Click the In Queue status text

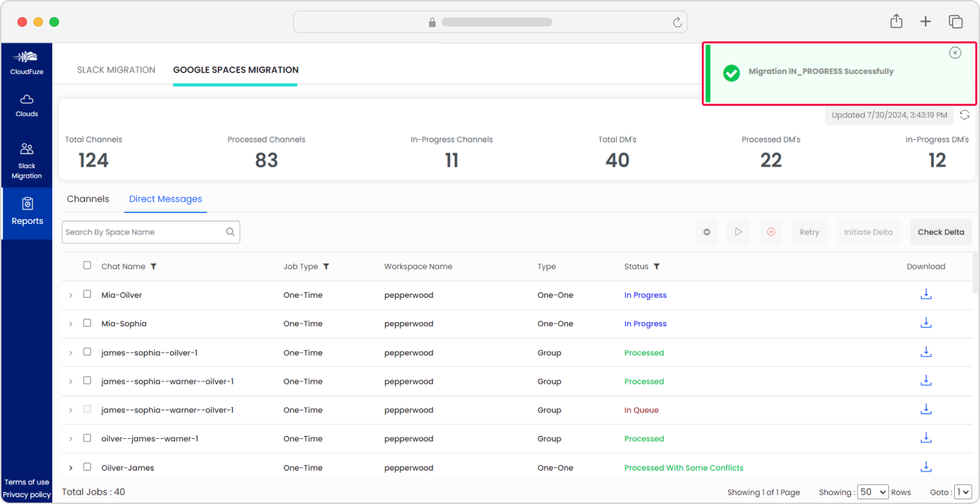point(641,410)
